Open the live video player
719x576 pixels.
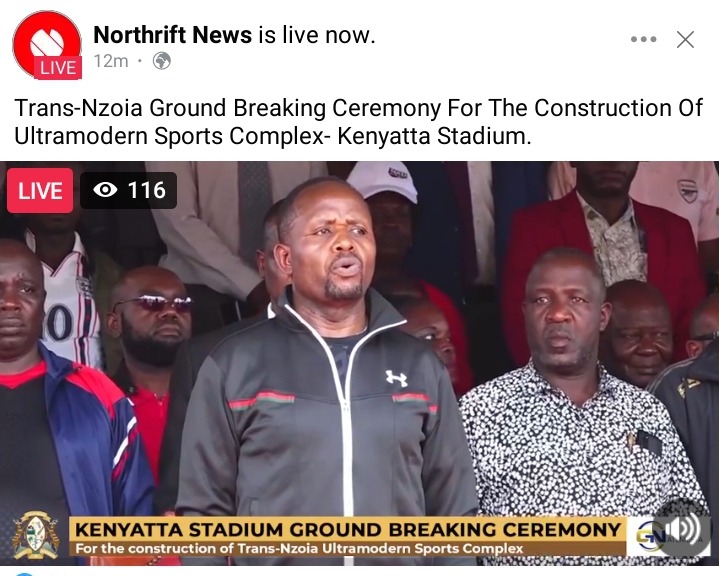360,363
